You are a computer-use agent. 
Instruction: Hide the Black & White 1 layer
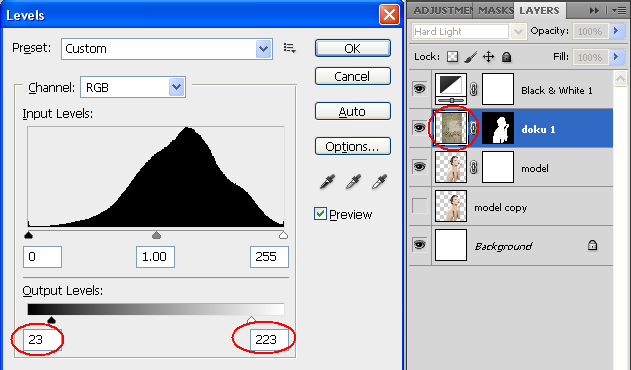[419, 89]
